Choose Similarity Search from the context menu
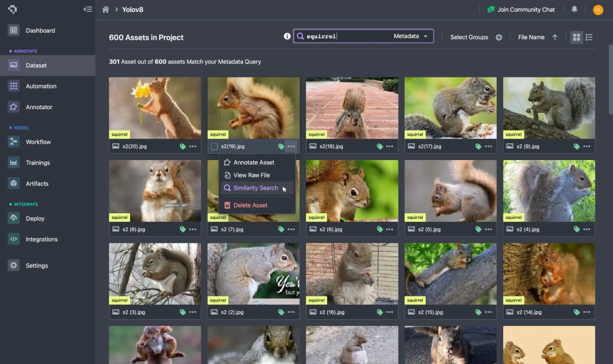 pyautogui.click(x=257, y=188)
